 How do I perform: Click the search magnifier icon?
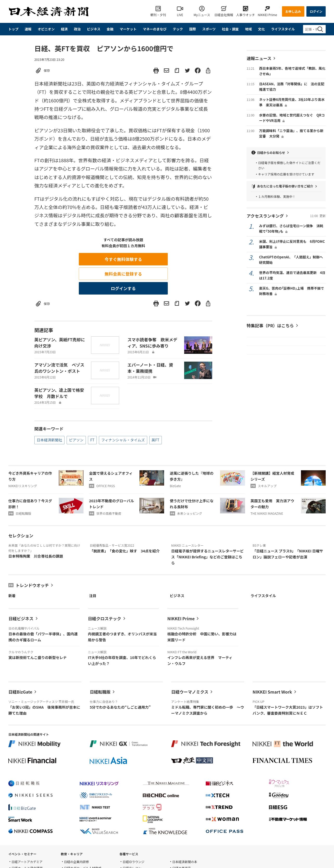tap(320, 29)
